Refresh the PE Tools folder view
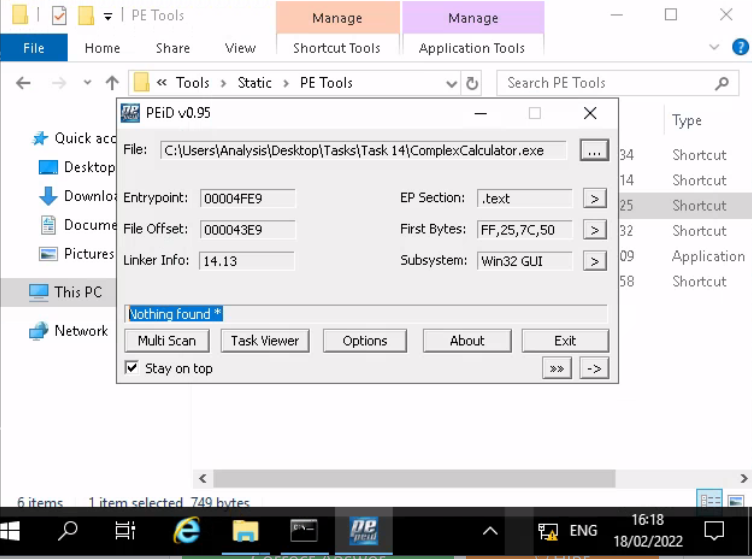Viewport: 752px width, 559px height. (472, 83)
